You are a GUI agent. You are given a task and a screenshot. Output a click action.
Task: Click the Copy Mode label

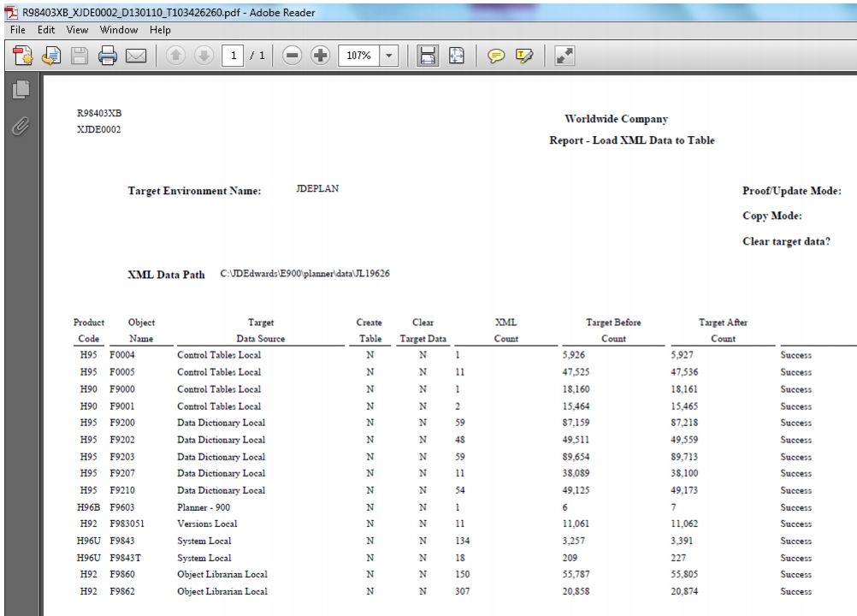tap(772, 216)
